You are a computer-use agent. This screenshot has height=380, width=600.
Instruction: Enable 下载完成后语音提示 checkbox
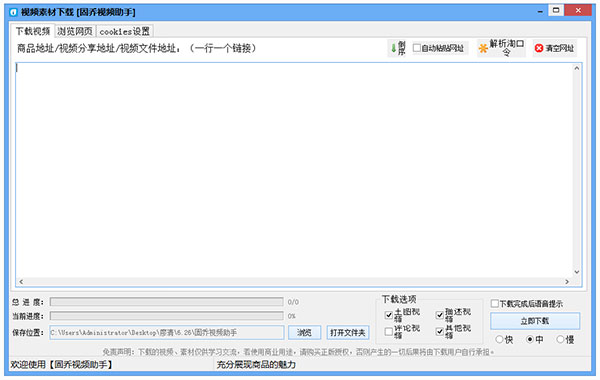tap(495, 303)
